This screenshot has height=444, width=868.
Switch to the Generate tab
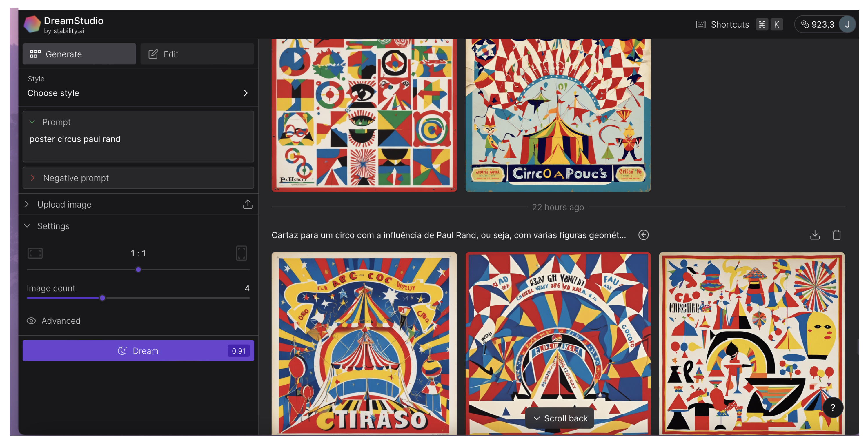click(79, 54)
